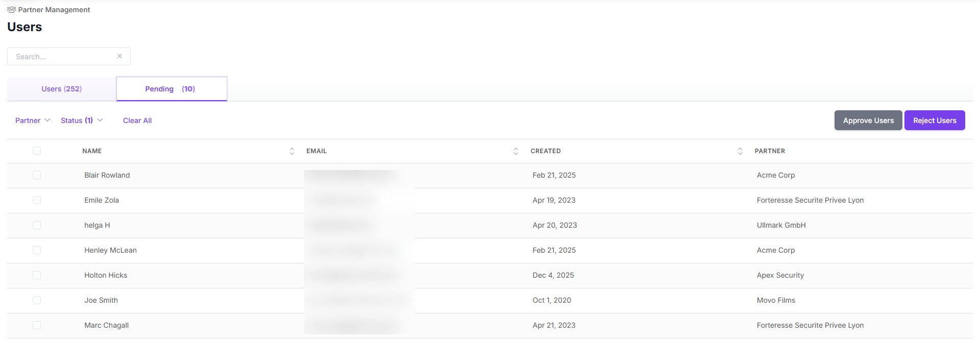Mark the Holton Hicks row checkbox
Image resolution: width=980 pixels, height=341 pixels.
click(x=37, y=275)
